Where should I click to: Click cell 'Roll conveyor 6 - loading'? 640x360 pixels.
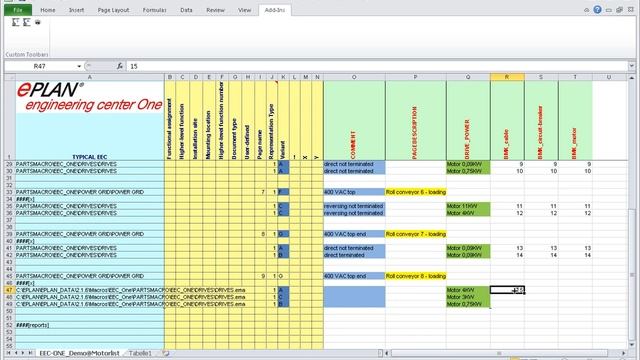pos(416,192)
